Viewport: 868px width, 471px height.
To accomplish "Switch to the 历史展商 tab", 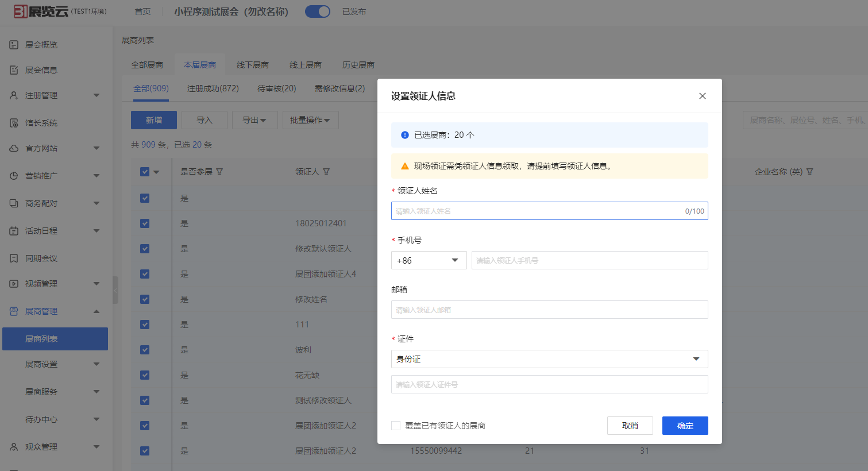I will pos(358,65).
